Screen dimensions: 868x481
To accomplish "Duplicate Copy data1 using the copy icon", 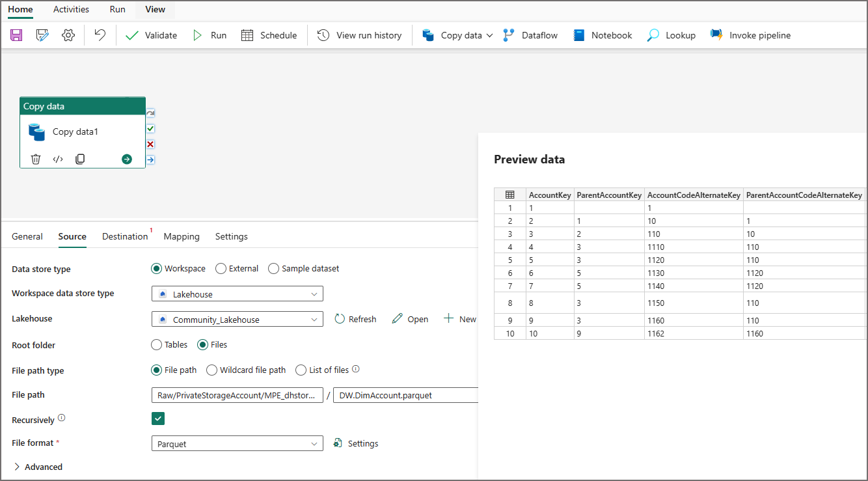I will [x=79, y=158].
